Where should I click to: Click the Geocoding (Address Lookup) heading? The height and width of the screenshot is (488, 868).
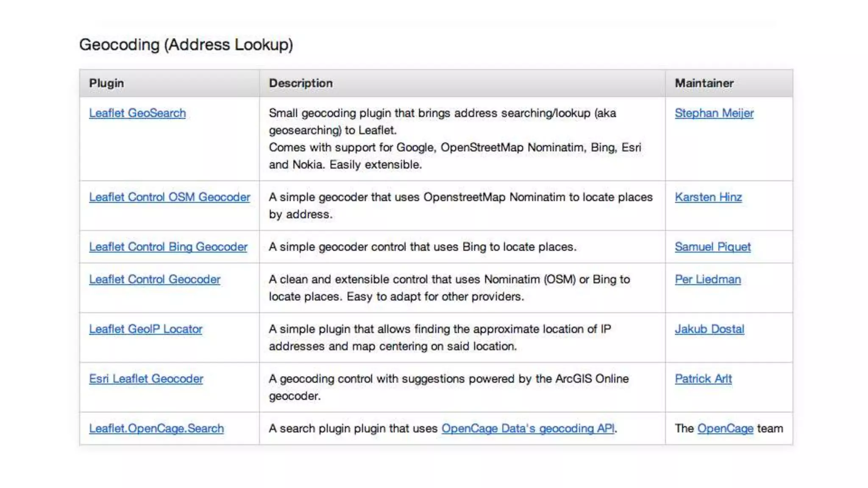click(x=186, y=44)
